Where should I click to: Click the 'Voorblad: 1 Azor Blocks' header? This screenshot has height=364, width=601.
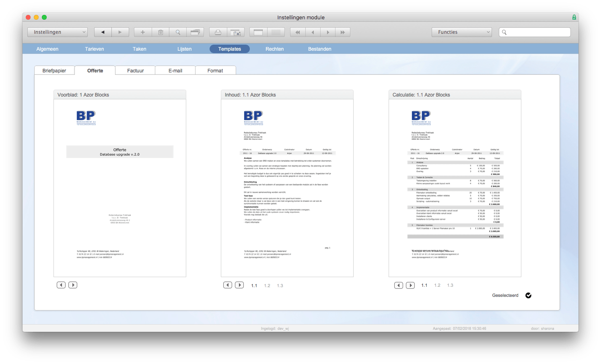(120, 95)
